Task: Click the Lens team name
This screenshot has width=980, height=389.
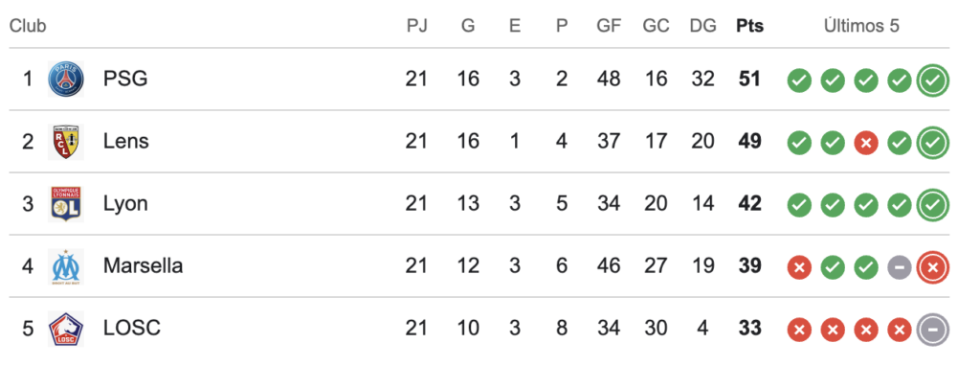Action: [126, 141]
